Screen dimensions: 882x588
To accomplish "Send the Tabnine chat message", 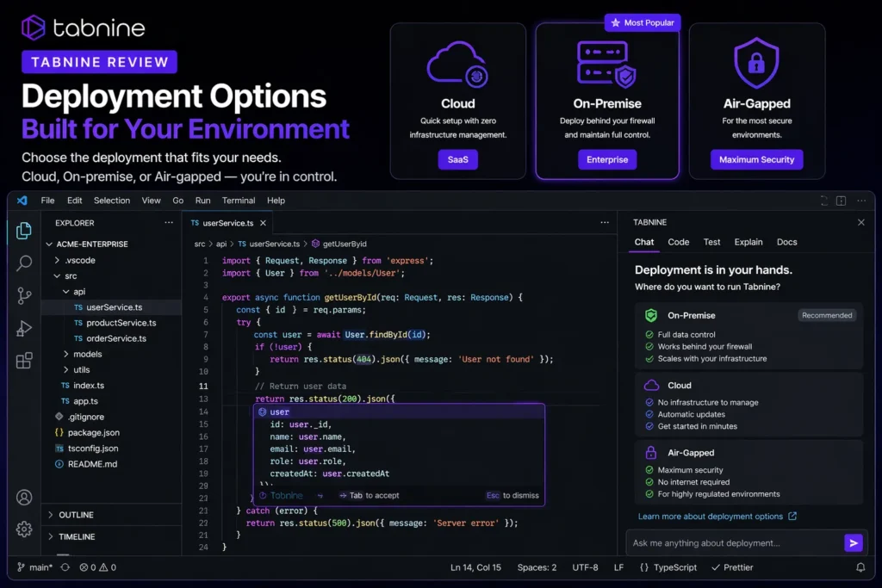I will click(854, 542).
